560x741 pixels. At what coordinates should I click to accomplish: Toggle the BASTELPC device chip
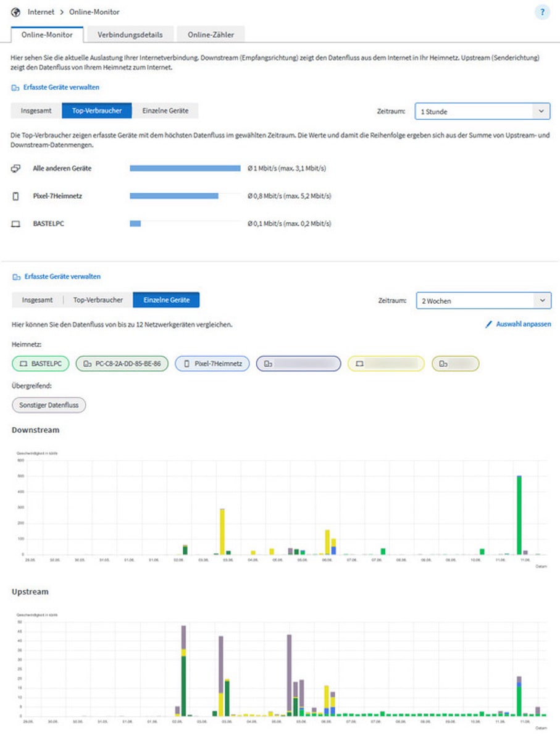[x=41, y=364]
